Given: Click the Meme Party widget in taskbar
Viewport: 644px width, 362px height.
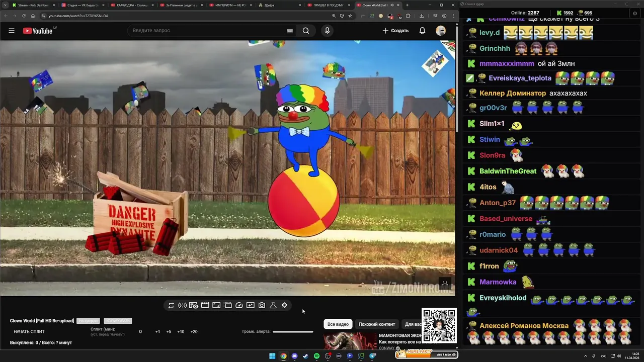Looking at the screenshot, I should coord(427,354).
